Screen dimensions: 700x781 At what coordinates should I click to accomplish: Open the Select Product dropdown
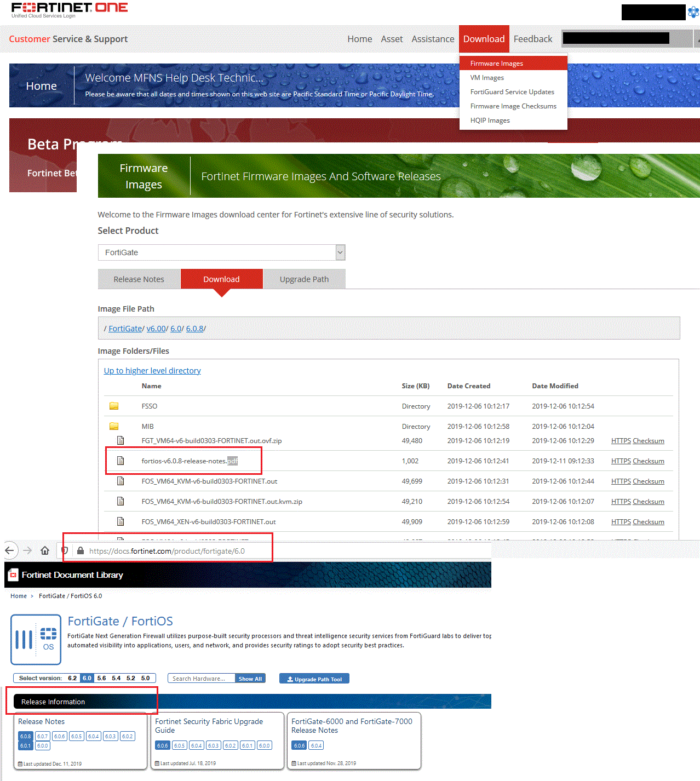coord(221,252)
